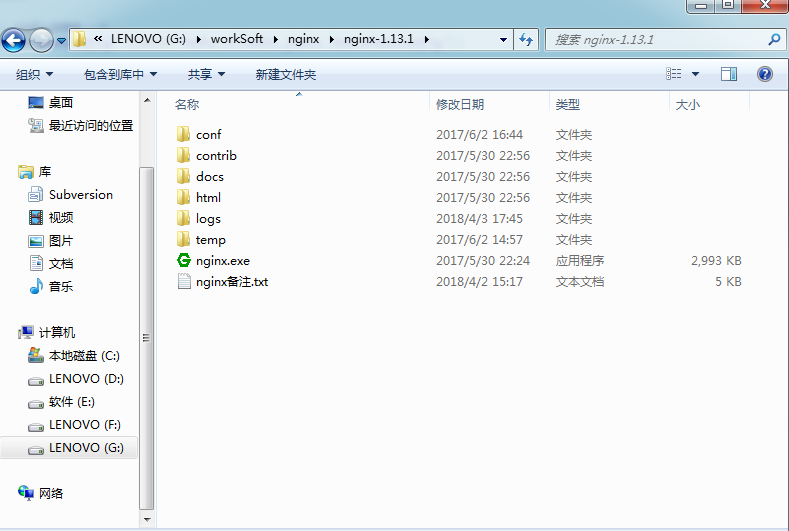
Task: Select the green nginx.exe icon
Action: click(x=184, y=260)
